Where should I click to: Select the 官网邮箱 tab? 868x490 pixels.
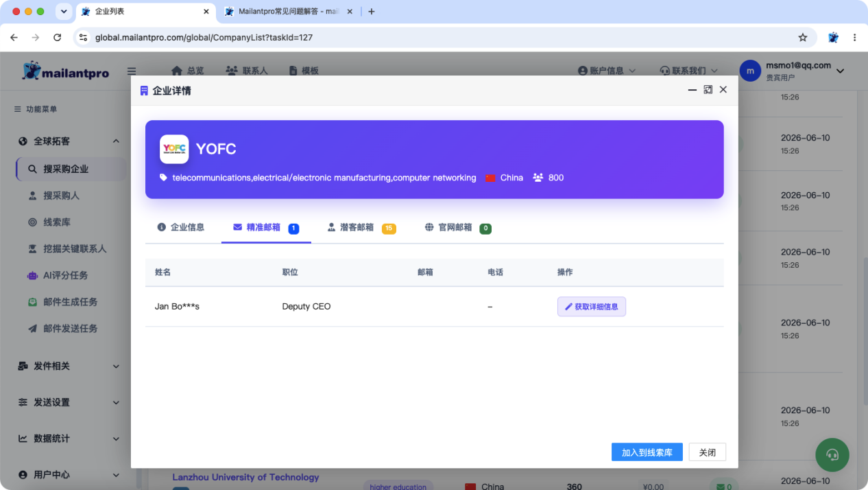[458, 228]
